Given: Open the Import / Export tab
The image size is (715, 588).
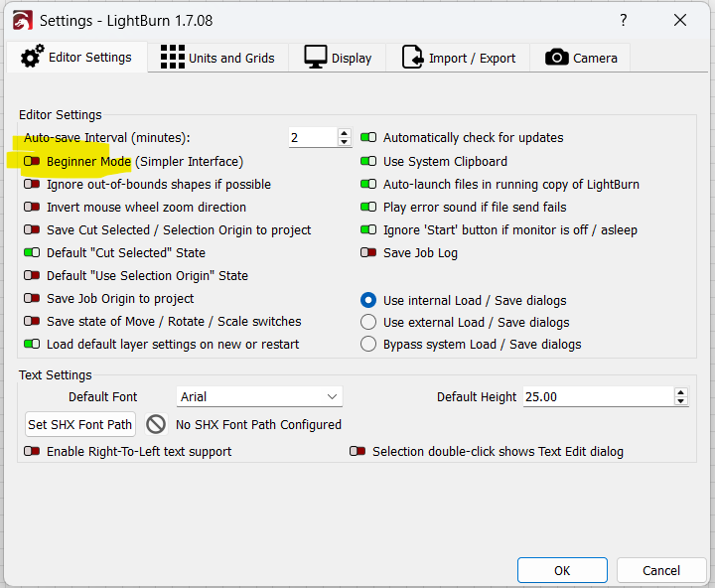Looking at the screenshot, I should coord(458,58).
